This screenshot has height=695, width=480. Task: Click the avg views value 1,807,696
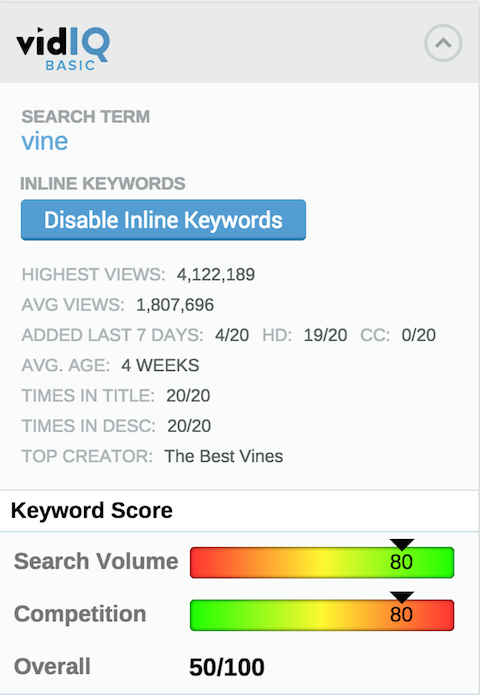click(x=175, y=305)
